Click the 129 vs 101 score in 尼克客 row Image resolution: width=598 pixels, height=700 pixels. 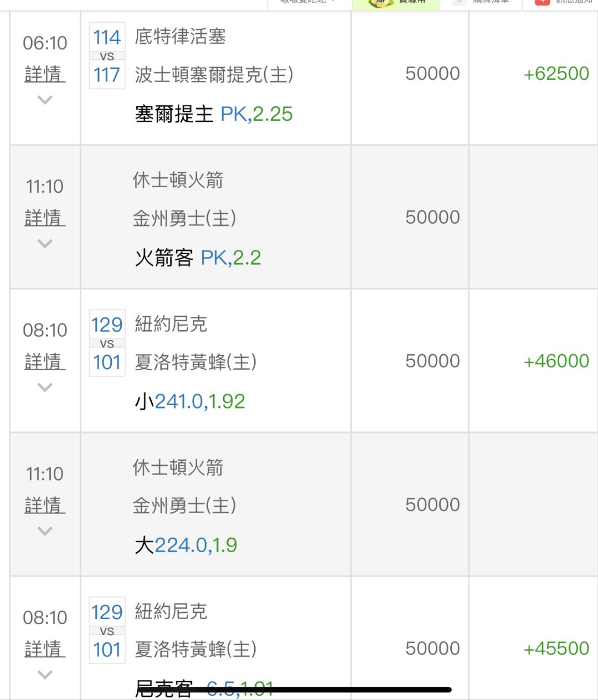coord(107,630)
